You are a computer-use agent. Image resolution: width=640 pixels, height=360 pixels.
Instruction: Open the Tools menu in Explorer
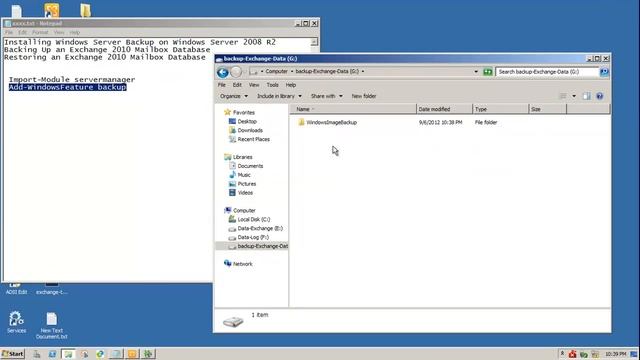tap(272, 85)
